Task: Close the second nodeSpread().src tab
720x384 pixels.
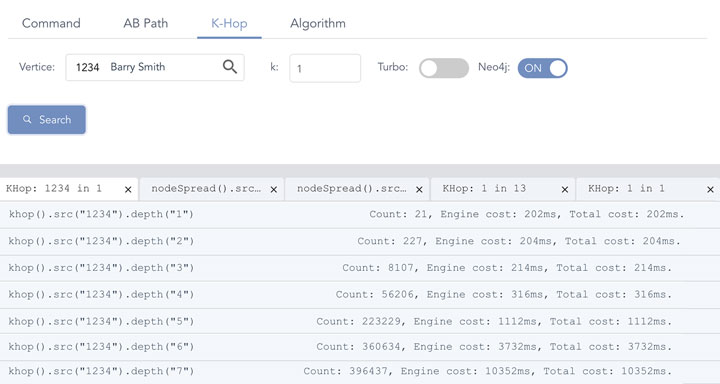Action: click(419, 189)
